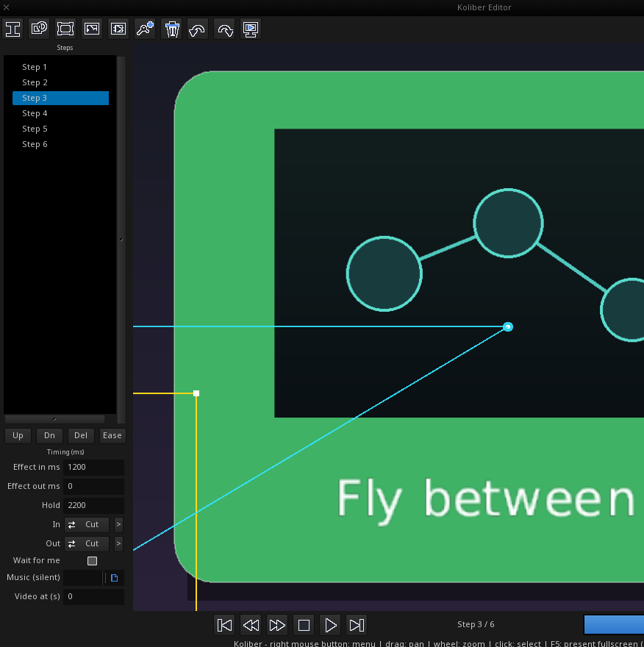Screen dimensions: 644x647
Task: Click the Effect out ms field
Action: (x=93, y=487)
